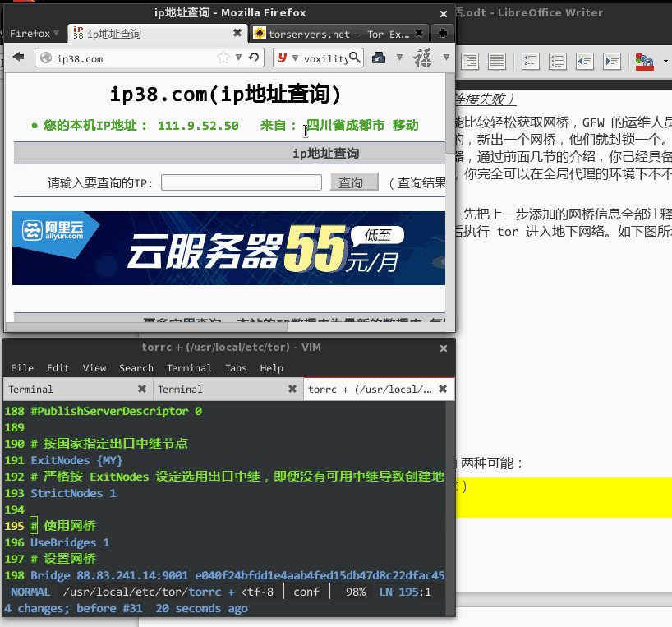672x627 pixels.
Task: Switch to torservers.net browser tab
Action: pyautogui.click(x=338, y=34)
